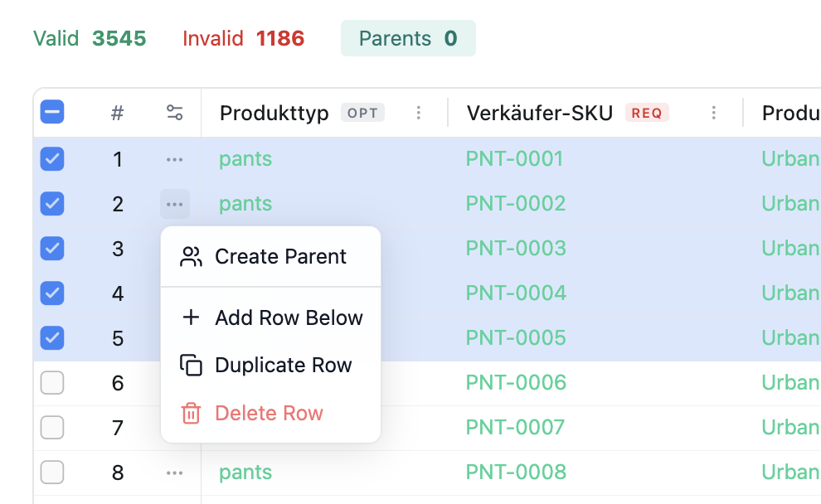The image size is (821, 504).
Task: Check row 6's selection checkbox
Action: [52, 382]
